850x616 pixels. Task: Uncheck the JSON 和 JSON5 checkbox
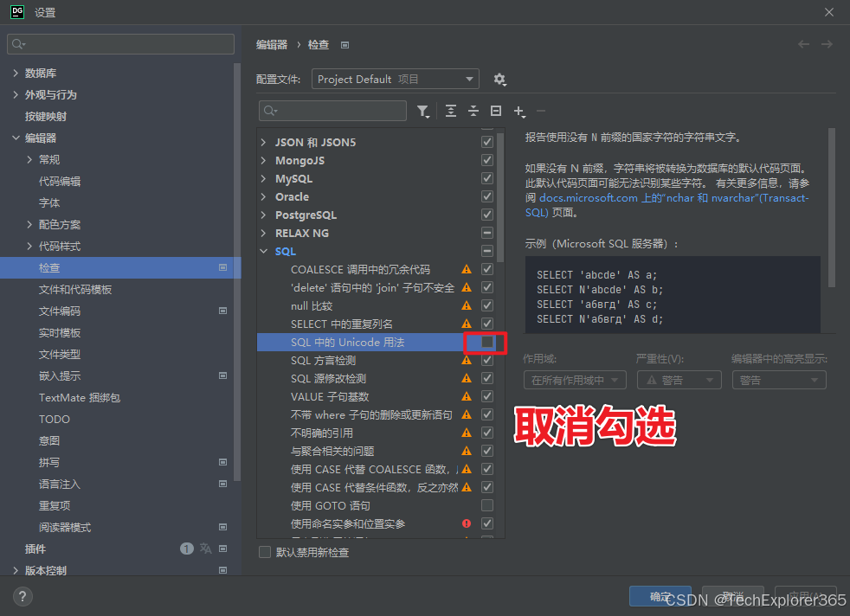click(x=487, y=142)
